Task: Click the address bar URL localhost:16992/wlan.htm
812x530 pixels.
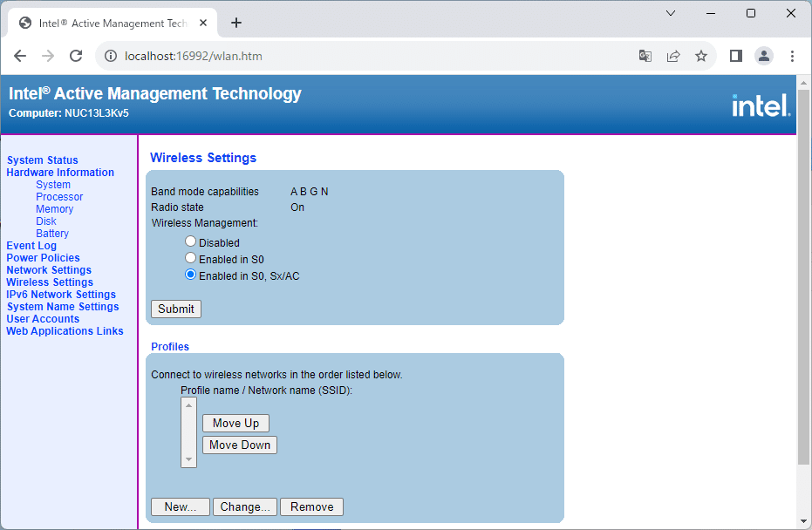Action: tap(193, 56)
